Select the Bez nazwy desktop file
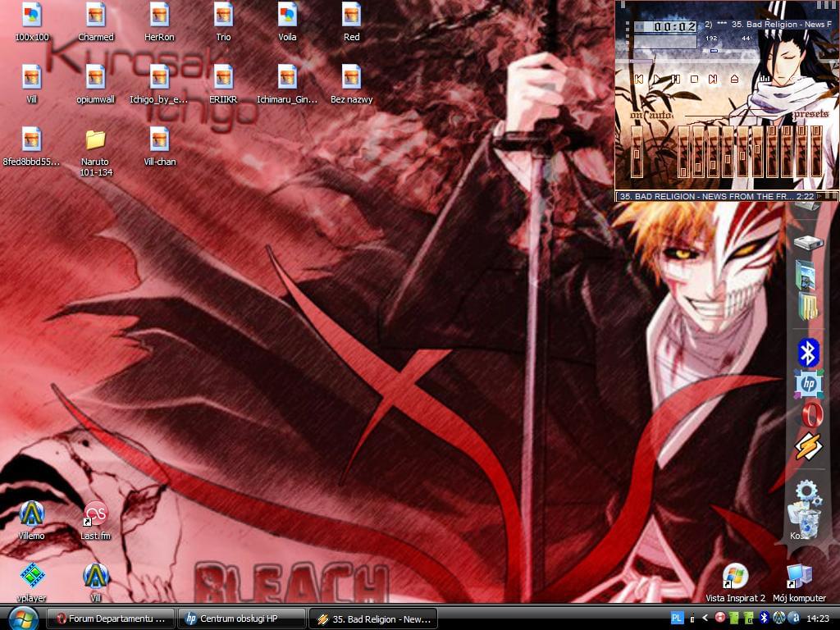The width and height of the screenshot is (840, 630). point(351,84)
